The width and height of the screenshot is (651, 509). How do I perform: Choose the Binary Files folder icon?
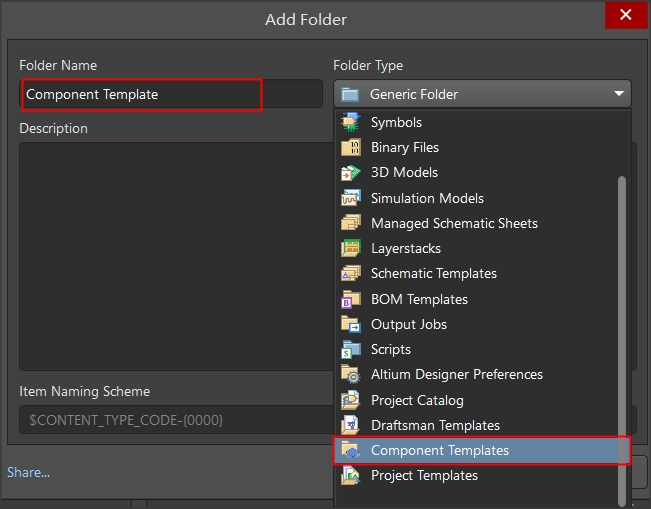(x=351, y=147)
